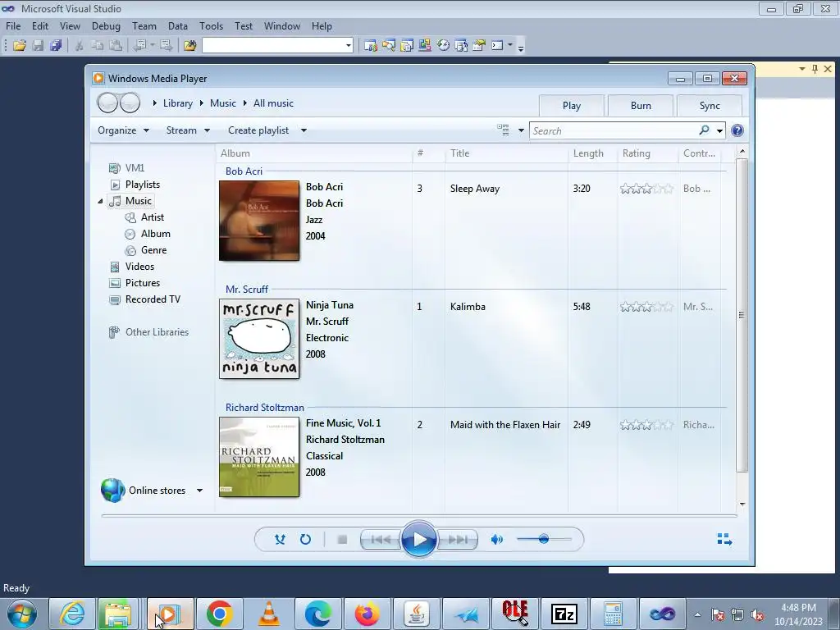The height and width of the screenshot is (630, 840).
Task: Click Open File icon in Visual Studio toolbar
Action: (20, 46)
